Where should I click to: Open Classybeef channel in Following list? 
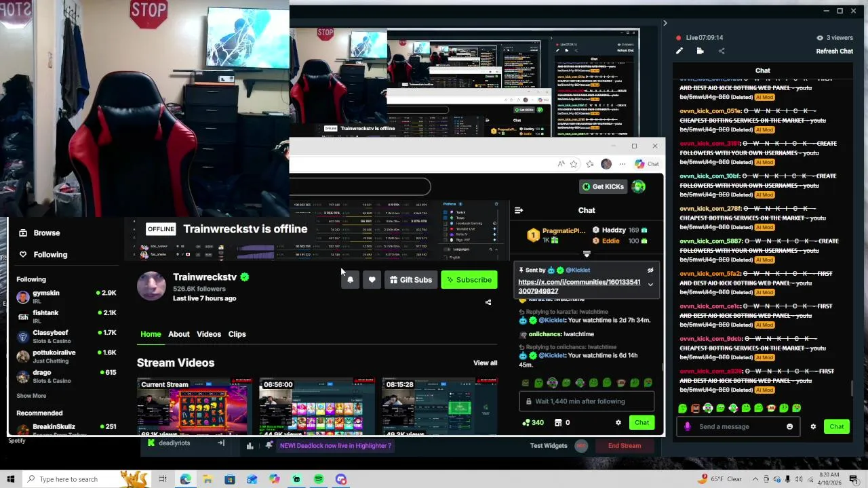[x=66, y=336]
